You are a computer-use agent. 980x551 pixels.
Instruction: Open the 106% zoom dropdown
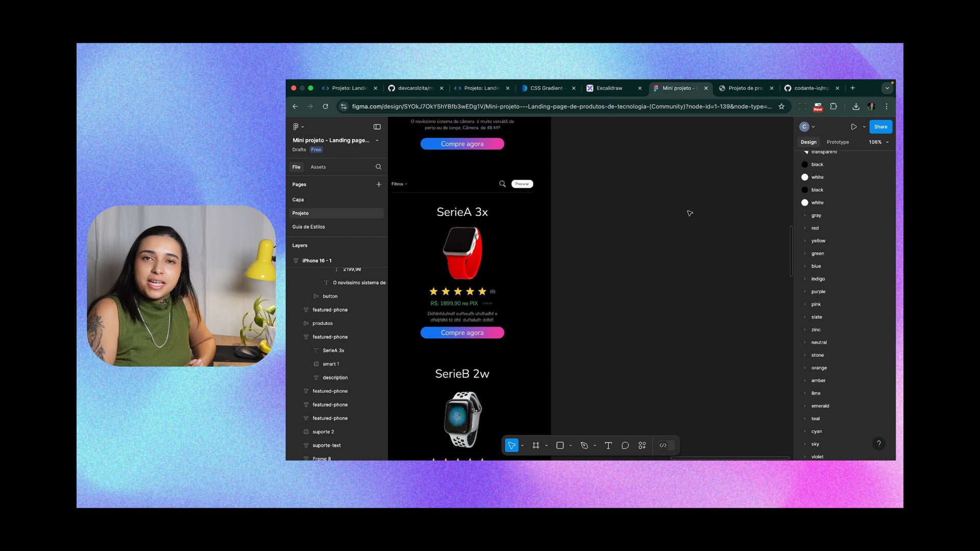click(x=879, y=142)
